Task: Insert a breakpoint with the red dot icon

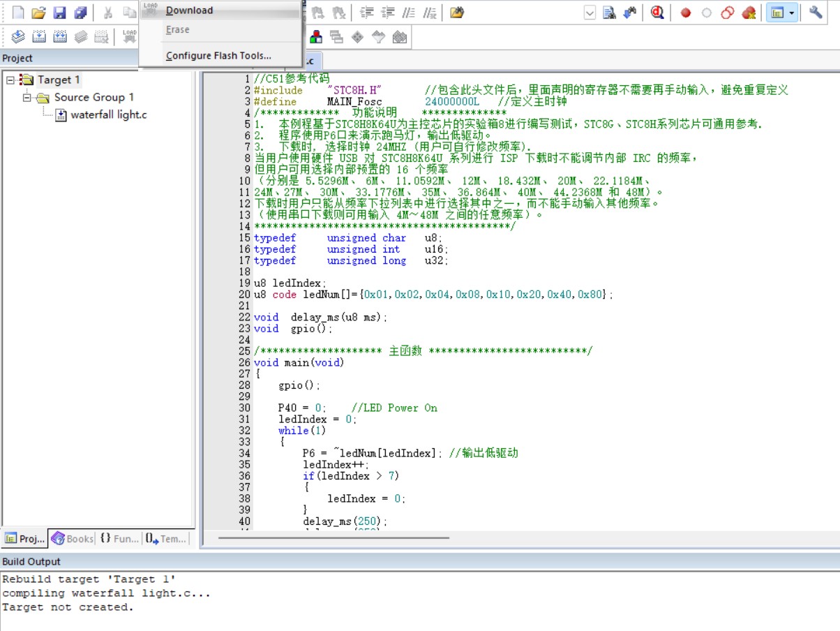Action: [686, 13]
